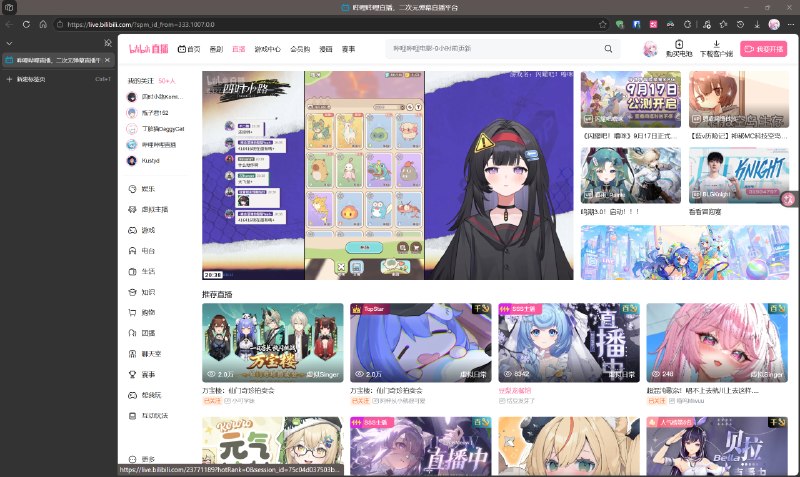The width and height of the screenshot is (800, 477).
Task: Open the browser extensions puzzle icon
Action: pos(687,24)
